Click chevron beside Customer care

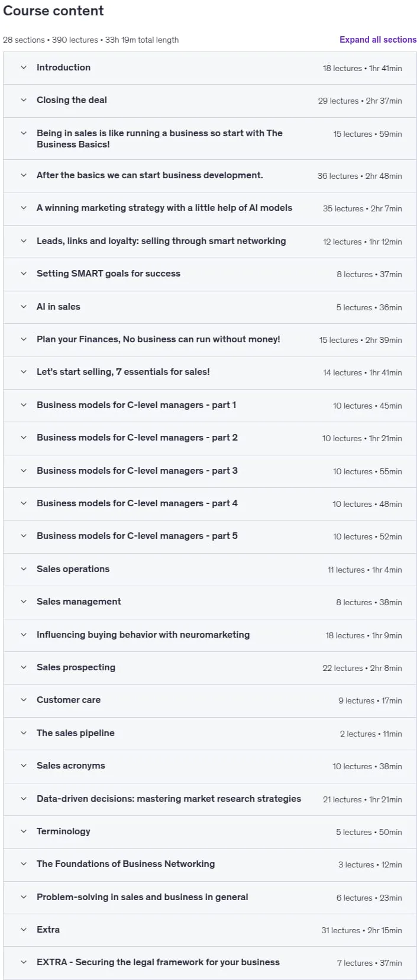24,700
